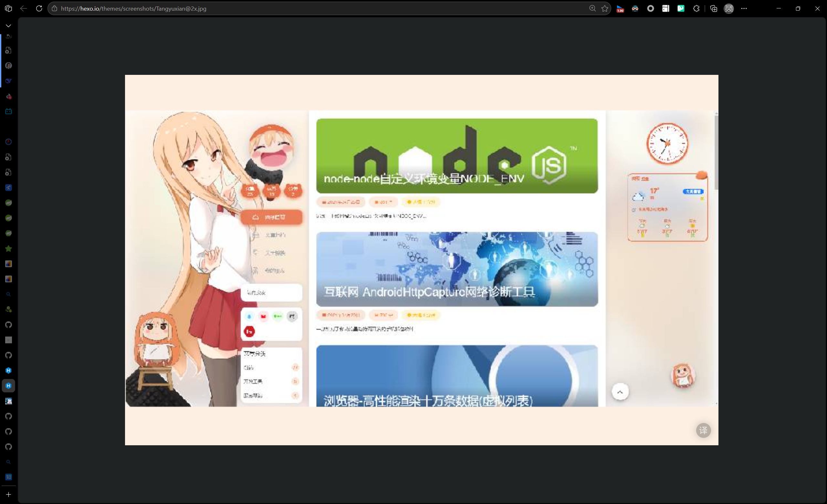Click the goggles-face extension icon
Viewport: 827px width, 504px height.
[x=635, y=8]
